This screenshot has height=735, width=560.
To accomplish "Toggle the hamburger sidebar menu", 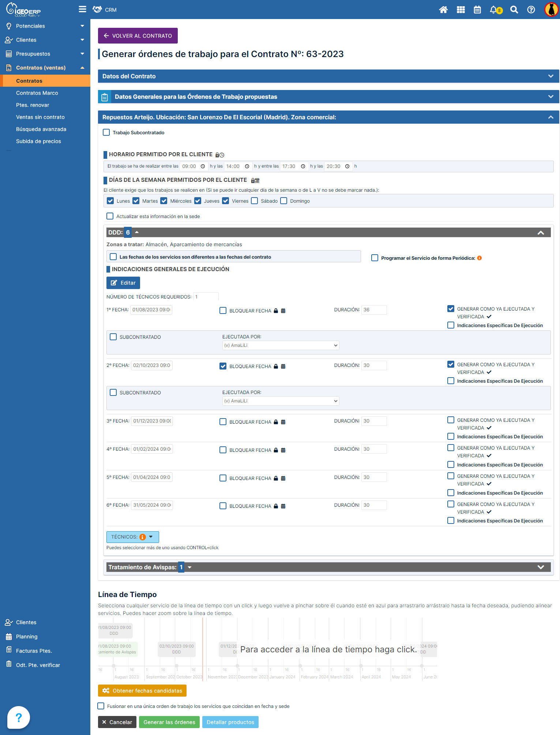I will (82, 9).
